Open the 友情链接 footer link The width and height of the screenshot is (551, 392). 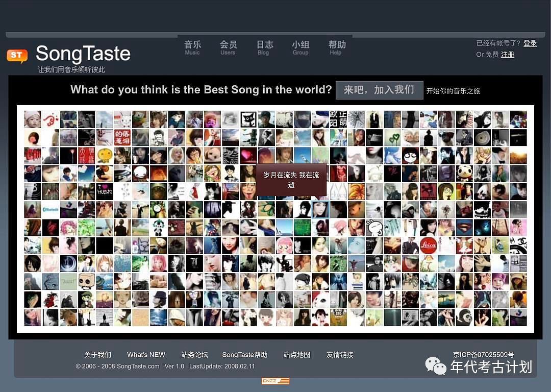[340, 355]
